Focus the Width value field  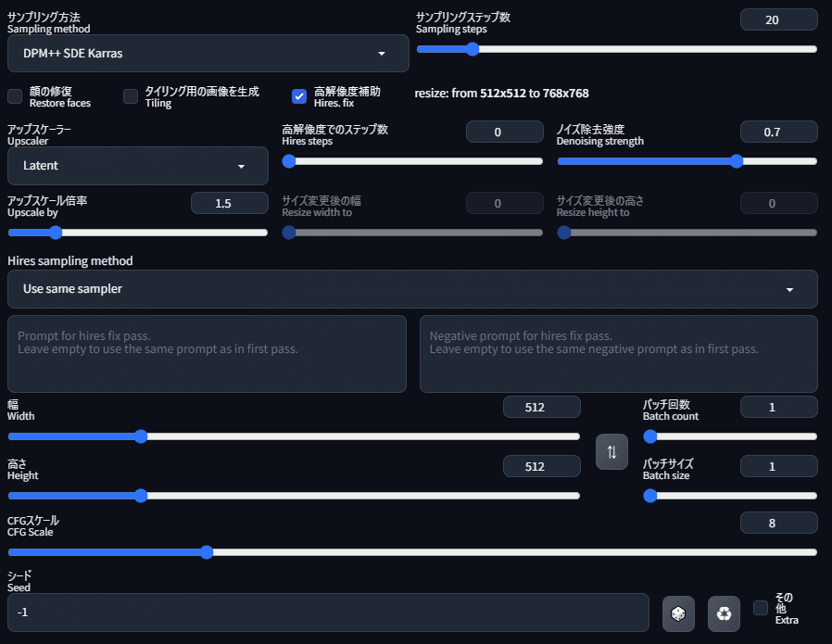(x=542, y=407)
